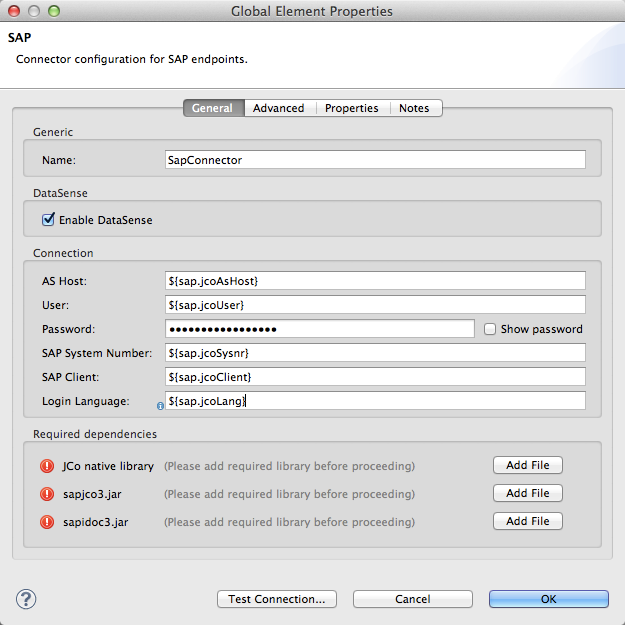Click into the AS Host field
Screen dimensions: 625x625
tap(375, 281)
